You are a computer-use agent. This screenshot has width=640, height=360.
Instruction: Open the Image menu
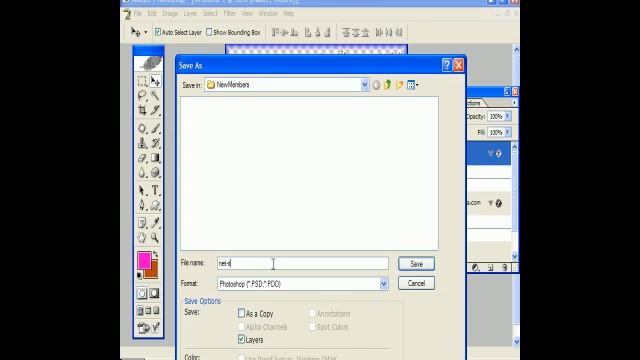point(170,13)
